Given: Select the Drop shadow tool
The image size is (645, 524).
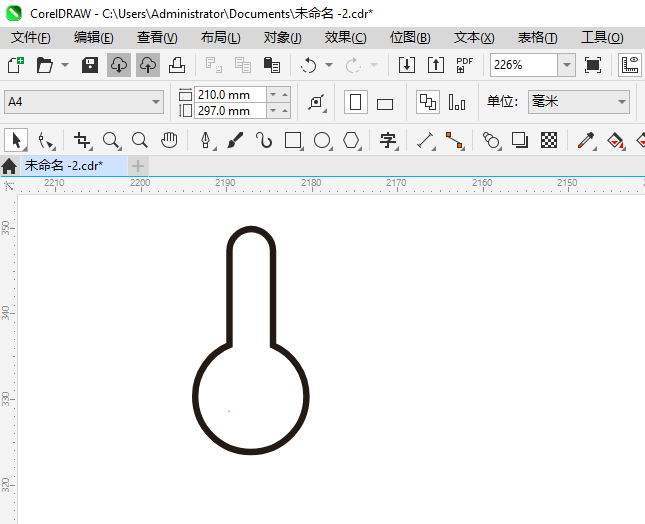Looking at the screenshot, I should (520, 140).
